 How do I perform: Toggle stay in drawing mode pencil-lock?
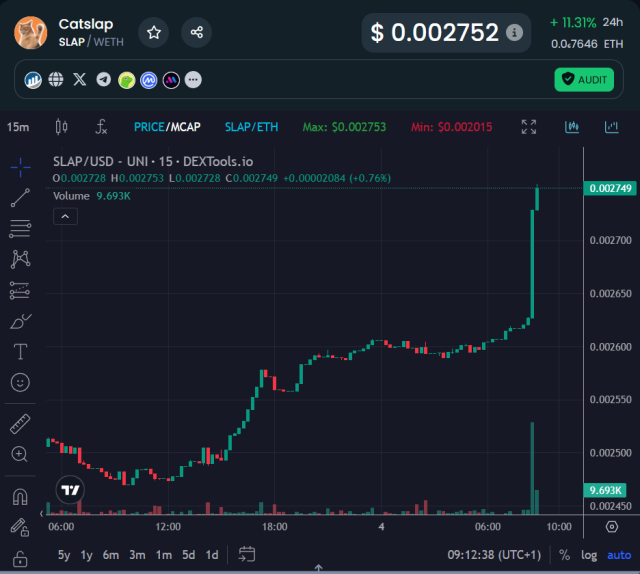click(20, 527)
